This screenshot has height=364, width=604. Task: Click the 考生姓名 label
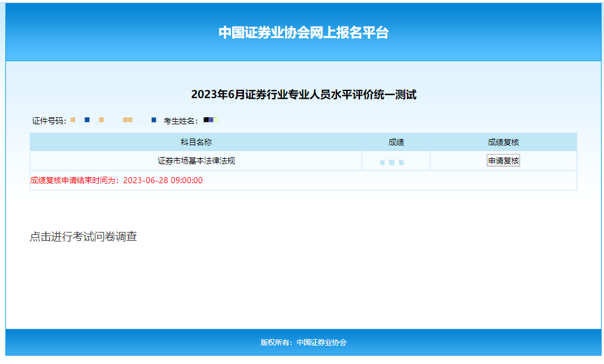click(x=180, y=121)
